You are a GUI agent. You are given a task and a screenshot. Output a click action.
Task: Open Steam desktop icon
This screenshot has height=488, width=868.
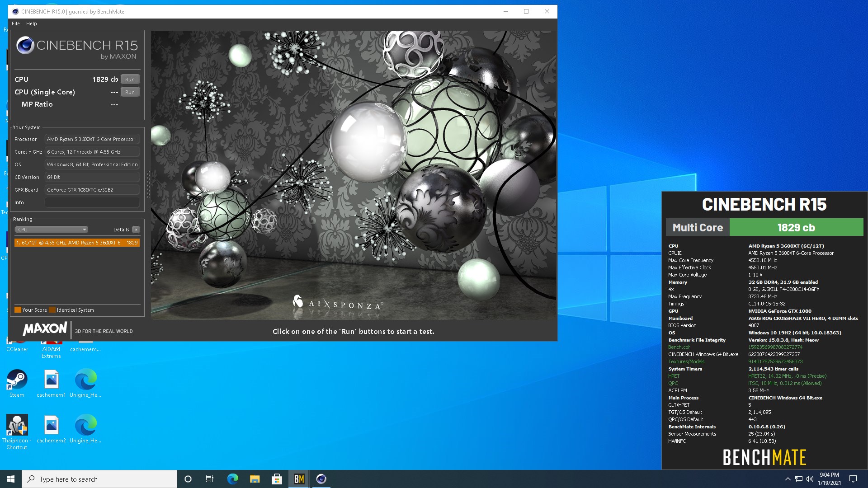pos(17,383)
